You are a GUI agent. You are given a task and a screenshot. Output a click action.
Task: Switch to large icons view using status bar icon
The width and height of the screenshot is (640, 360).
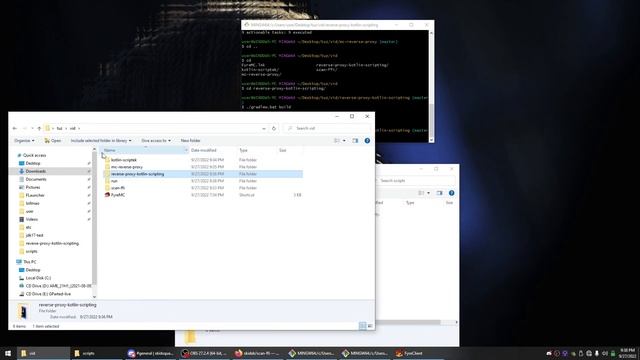point(370,326)
